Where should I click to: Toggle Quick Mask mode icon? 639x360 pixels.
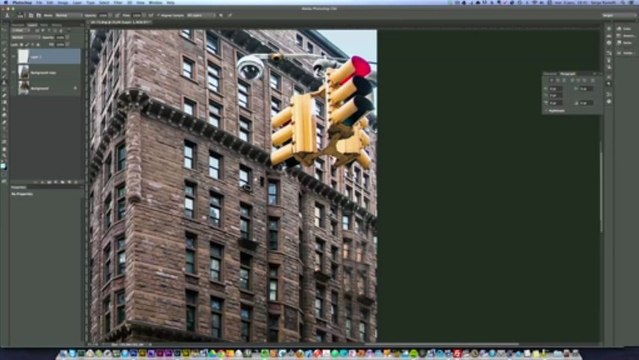point(4,174)
